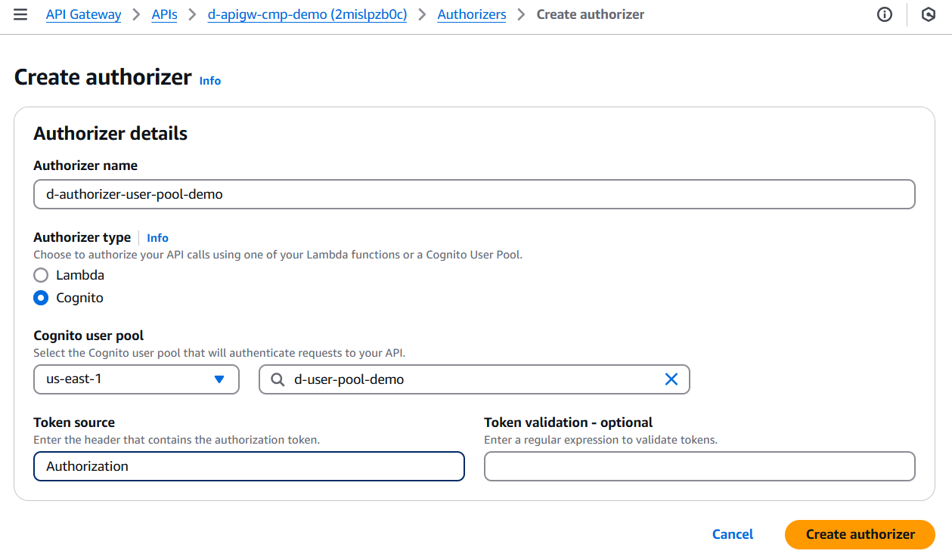The width and height of the screenshot is (952, 560).
Task: Select the Lambda authorizer type
Action: click(x=42, y=275)
